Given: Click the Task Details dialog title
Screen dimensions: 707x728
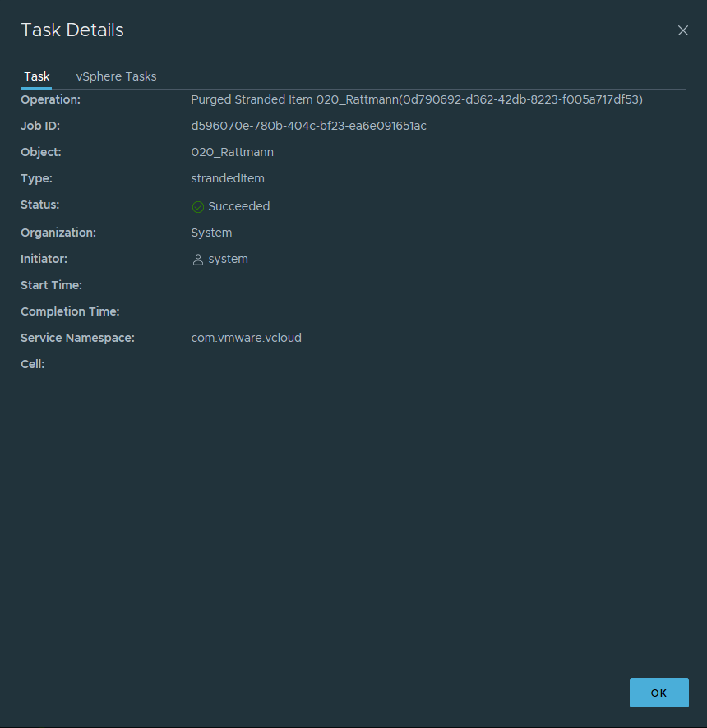Looking at the screenshot, I should click(72, 30).
